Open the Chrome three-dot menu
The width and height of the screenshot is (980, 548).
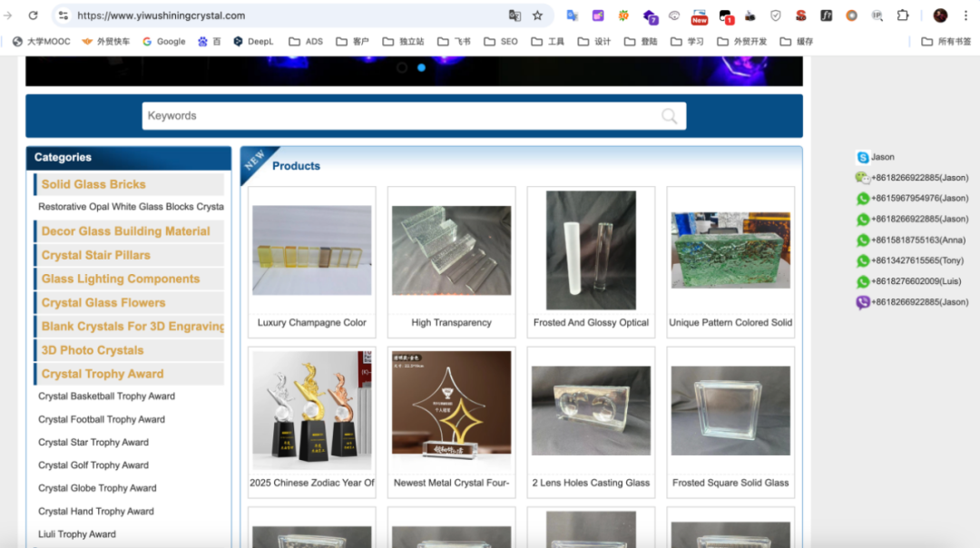(965, 15)
